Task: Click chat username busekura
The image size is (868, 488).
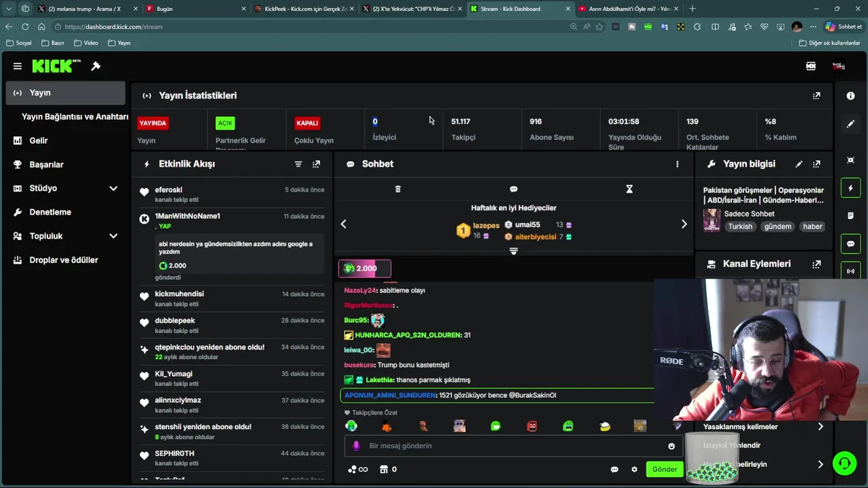Action: pyautogui.click(x=359, y=365)
